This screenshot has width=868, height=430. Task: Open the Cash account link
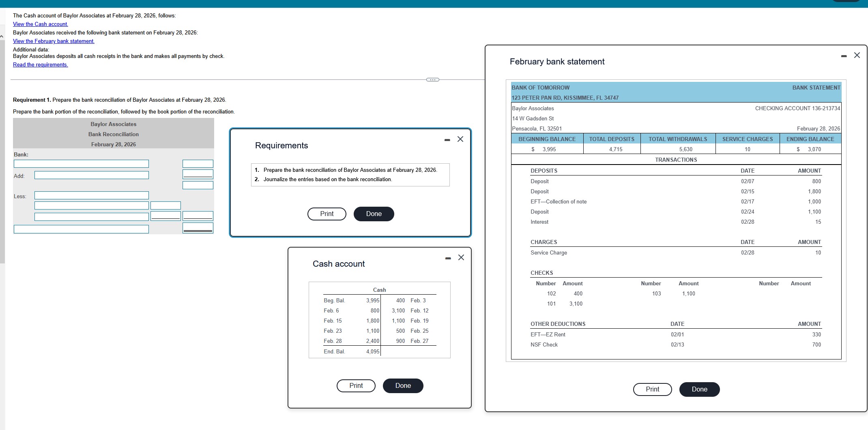[41, 24]
